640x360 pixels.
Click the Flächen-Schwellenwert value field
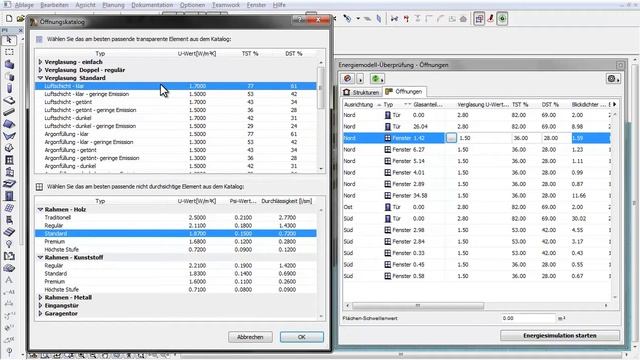click(x=528, y=318)
